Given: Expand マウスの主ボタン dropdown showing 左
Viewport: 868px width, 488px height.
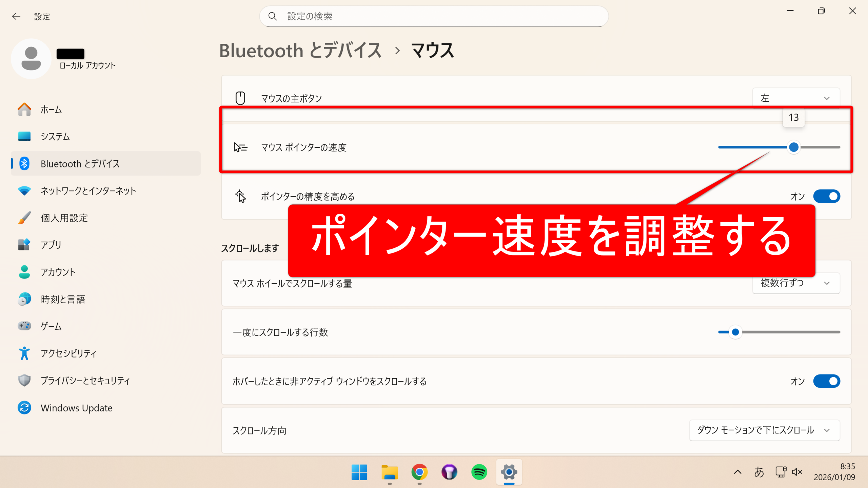Looking at the screenshot, I should pyautogui.click(x=796, y=98).
